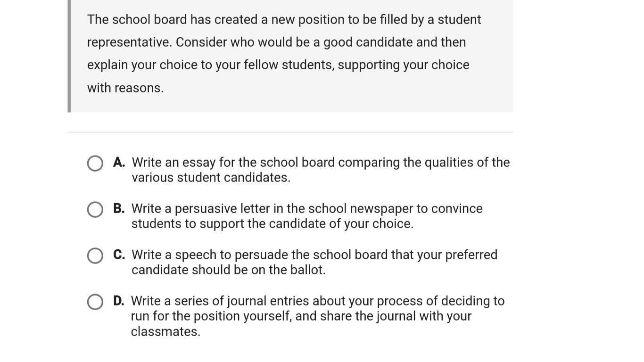Click the bold "C." letter label
This screenshot has height=362, width=644.
tap(119, 255)
